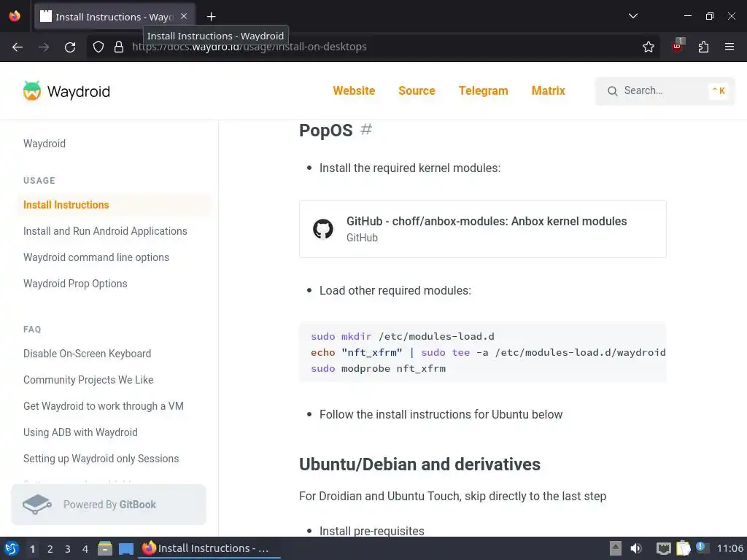Open the uBlock Origin extension icon
Viewport: 747px width, 560px height.
click(x=677, y=46)
